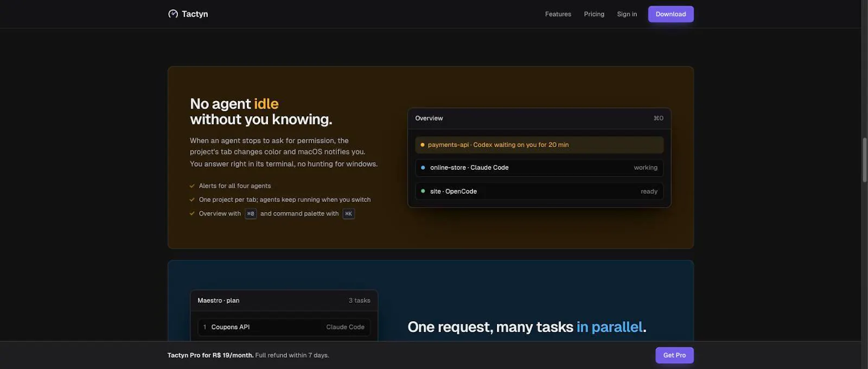Screen dimensions: 868x369
Task: Click the page vertical scrollbar thumb
Action: click(x=865, y=160)
